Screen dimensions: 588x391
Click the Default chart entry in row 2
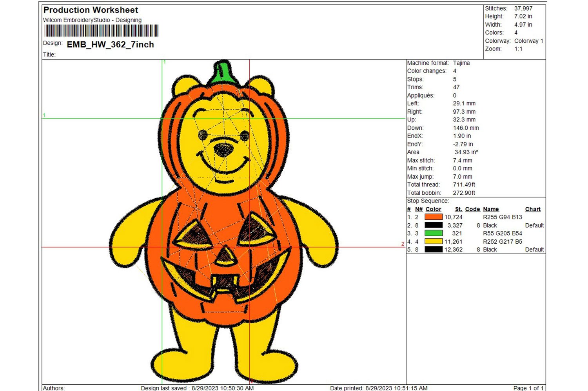534,225
